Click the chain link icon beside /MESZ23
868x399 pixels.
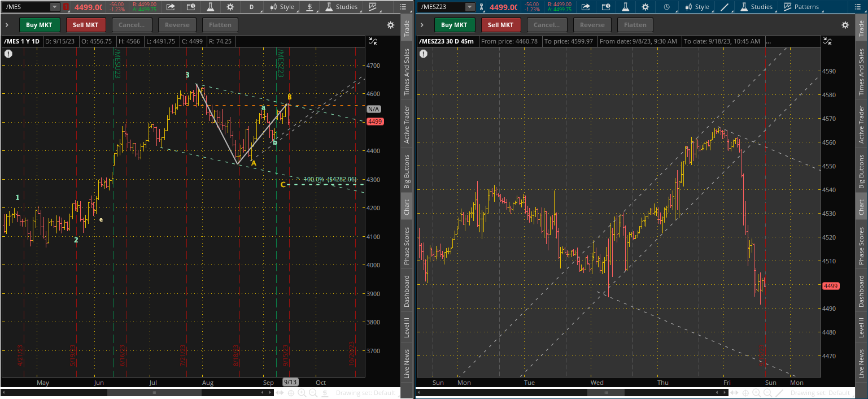(481, 7)
